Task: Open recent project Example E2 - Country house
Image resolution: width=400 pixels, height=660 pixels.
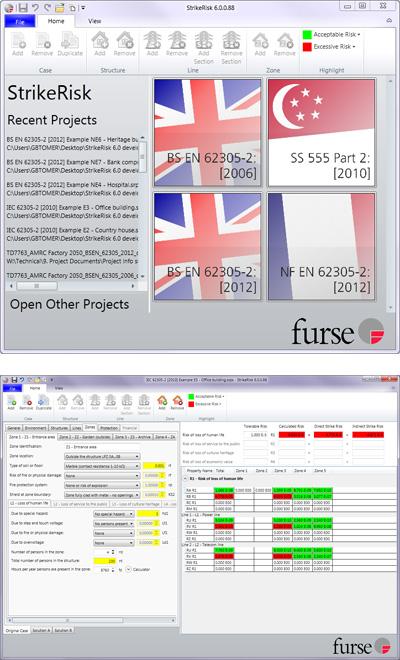Action: tap(72, 234)
